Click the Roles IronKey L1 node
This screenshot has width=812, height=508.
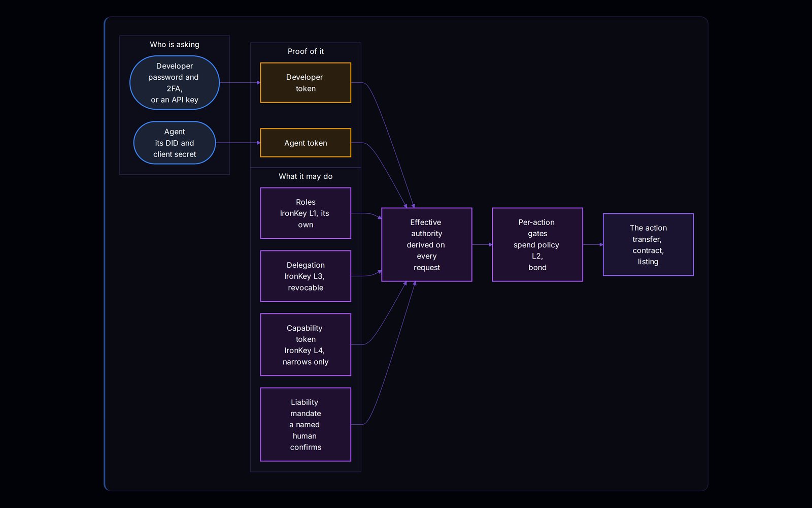[306, 213]
